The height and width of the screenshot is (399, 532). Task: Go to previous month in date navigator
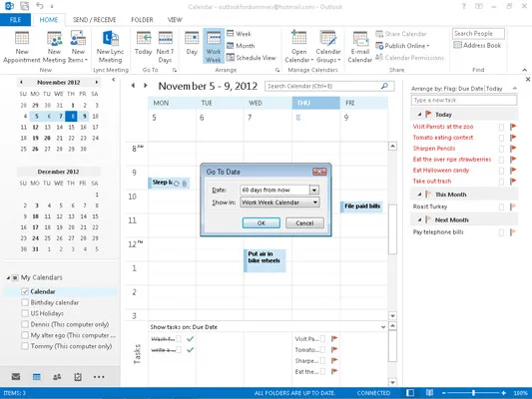(x=21, y=82)
